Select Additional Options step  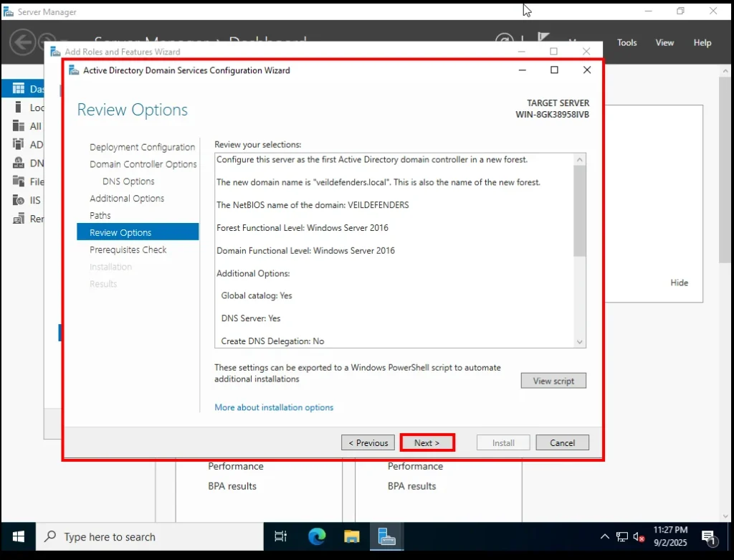point(127,199)
